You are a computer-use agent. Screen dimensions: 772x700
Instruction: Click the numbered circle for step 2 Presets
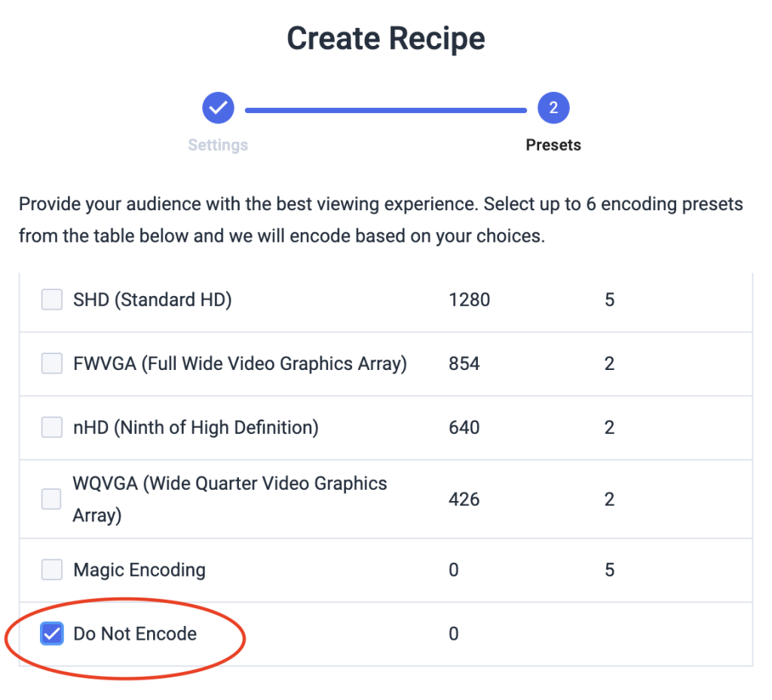click(x=553, y=108)
